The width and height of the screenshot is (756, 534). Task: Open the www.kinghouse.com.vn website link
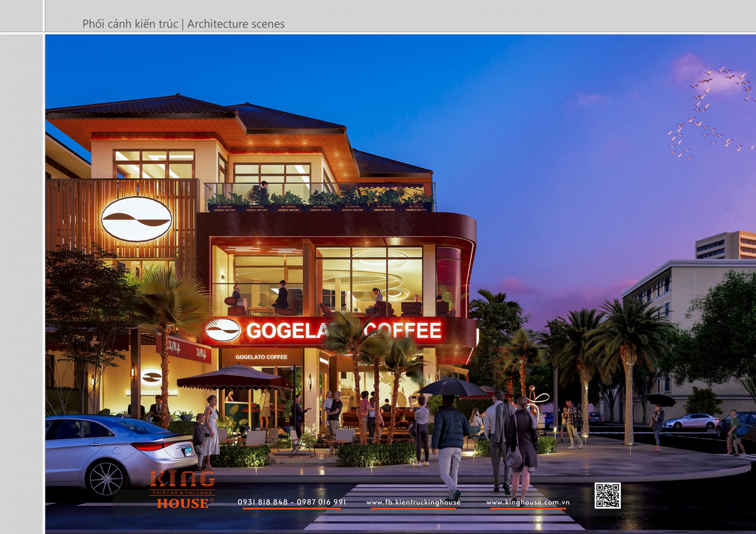[x=528, y=502]
